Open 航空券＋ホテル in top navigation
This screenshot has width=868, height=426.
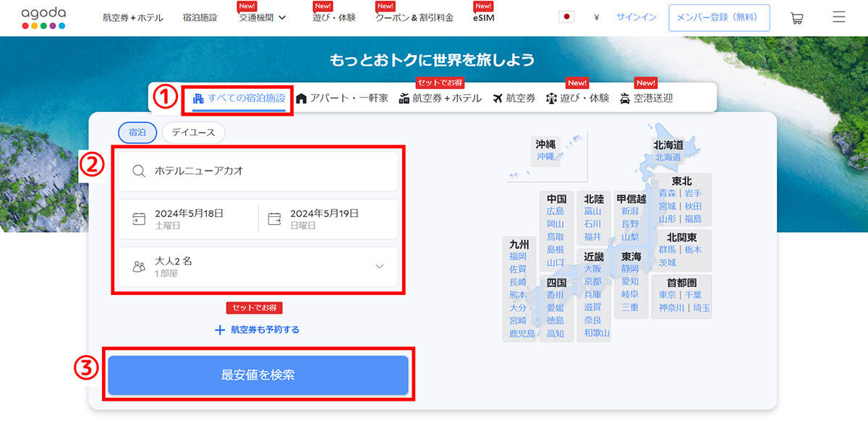pos(133,18)
